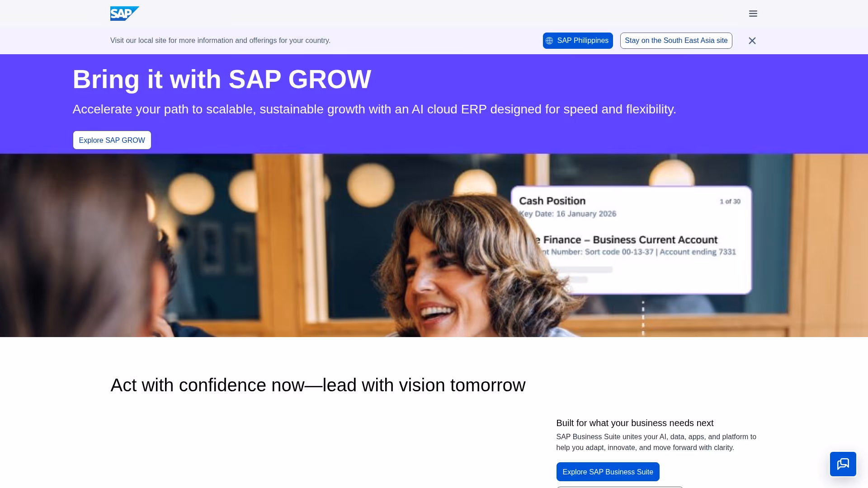
Task: Choose to stay on South East Asia site
Action: (676, 40)
